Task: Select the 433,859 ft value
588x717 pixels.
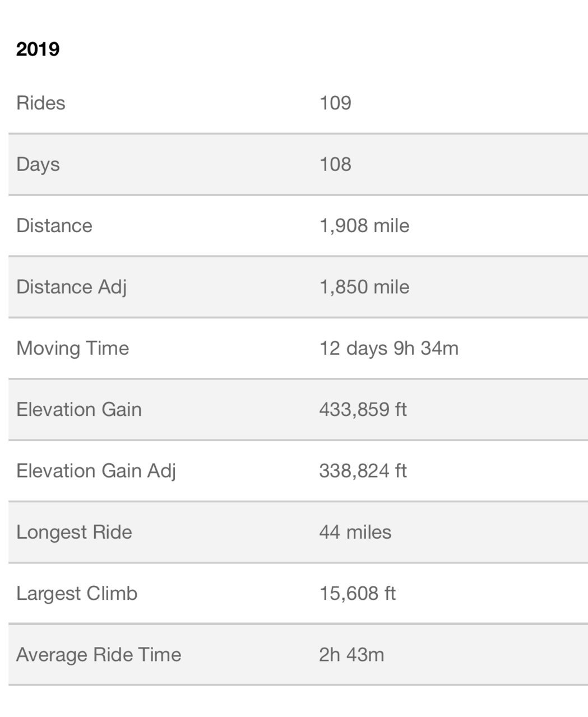Action: [363, 409]
